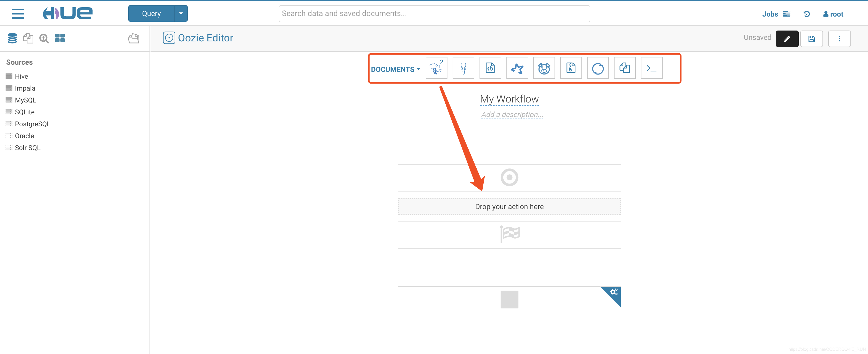Switch left panel to database sources view
868x354 pixels.
(x=12, y=38)
